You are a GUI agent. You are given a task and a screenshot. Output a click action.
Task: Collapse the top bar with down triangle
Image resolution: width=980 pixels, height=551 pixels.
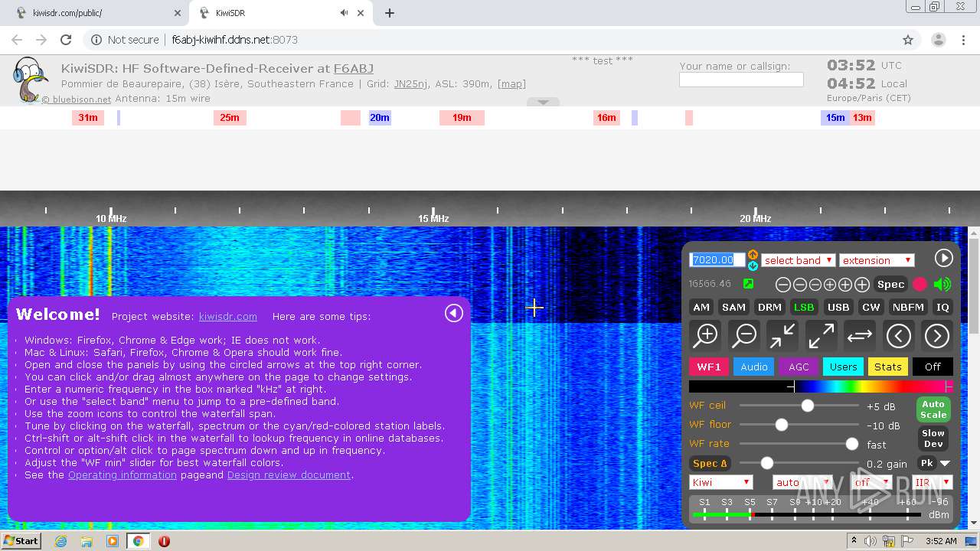543,102
